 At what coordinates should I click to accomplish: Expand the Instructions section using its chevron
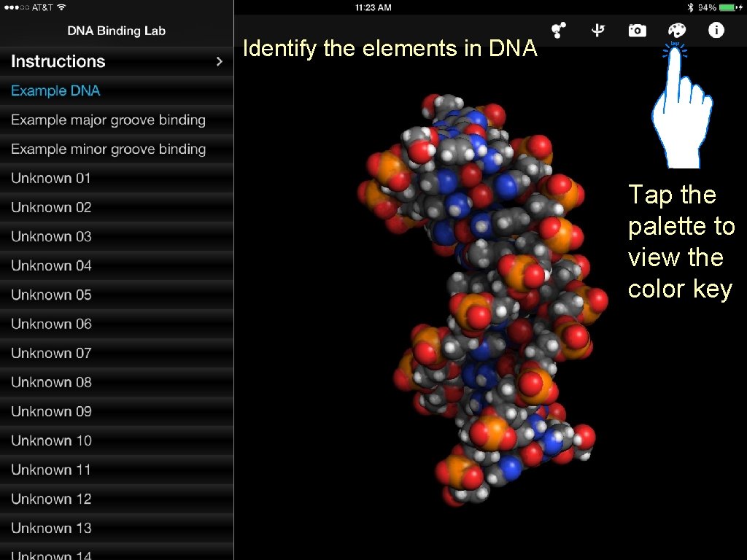[219, 62]
